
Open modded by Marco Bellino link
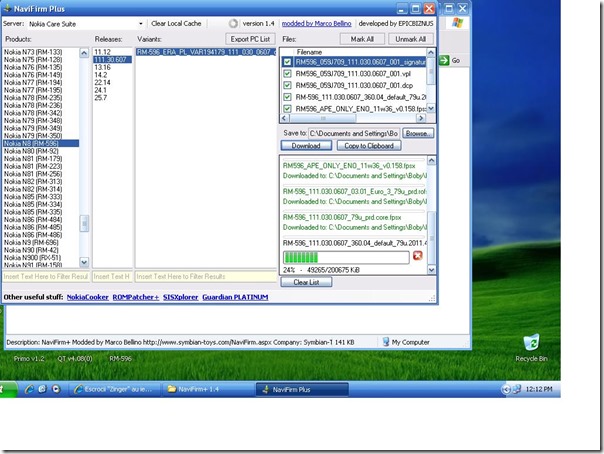pyautogui.click(x=316, y=23)
